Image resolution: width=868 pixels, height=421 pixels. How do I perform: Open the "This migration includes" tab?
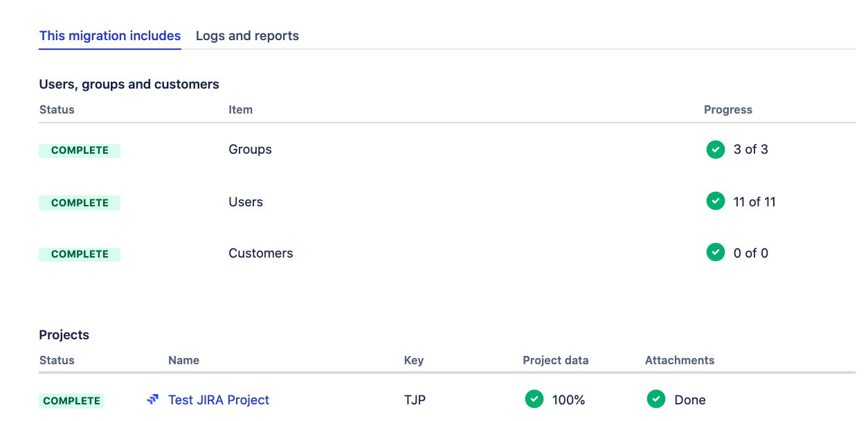pos(110,36)
